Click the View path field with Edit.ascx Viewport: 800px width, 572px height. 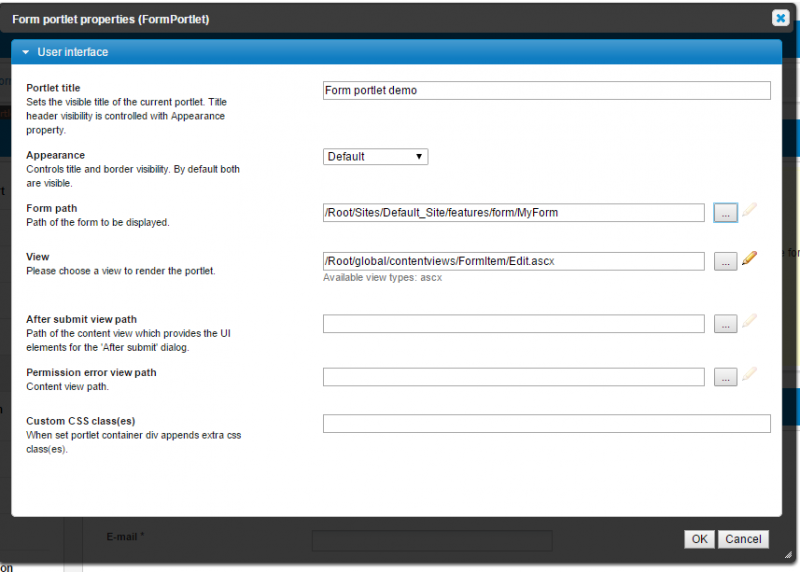click(x=513, y=261)
